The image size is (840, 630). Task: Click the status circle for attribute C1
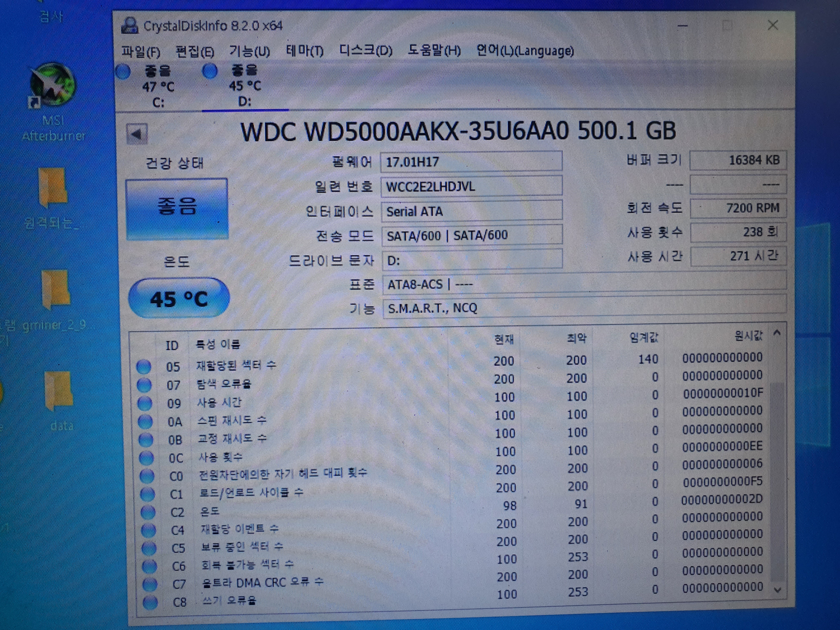[148, 494]
